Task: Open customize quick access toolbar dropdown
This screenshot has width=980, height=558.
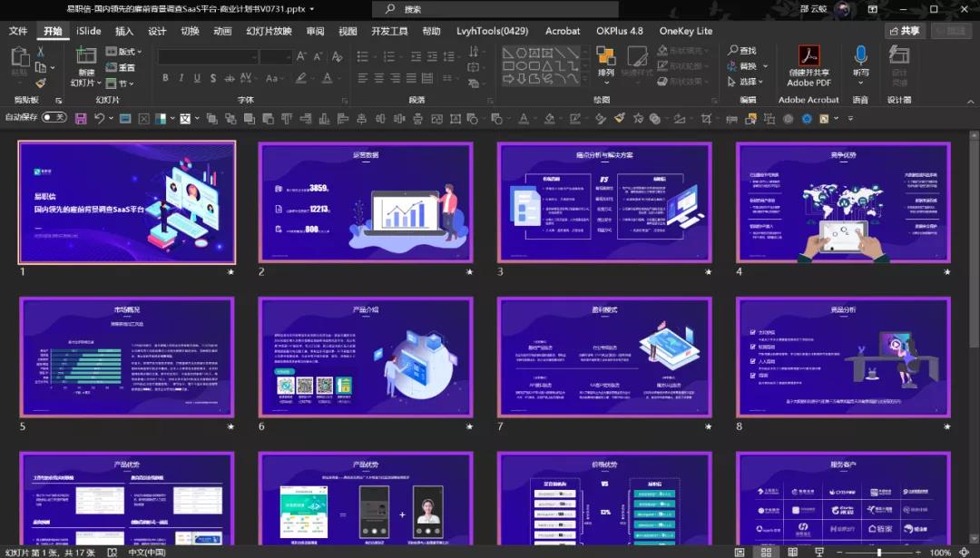Action: pos(850,118)
